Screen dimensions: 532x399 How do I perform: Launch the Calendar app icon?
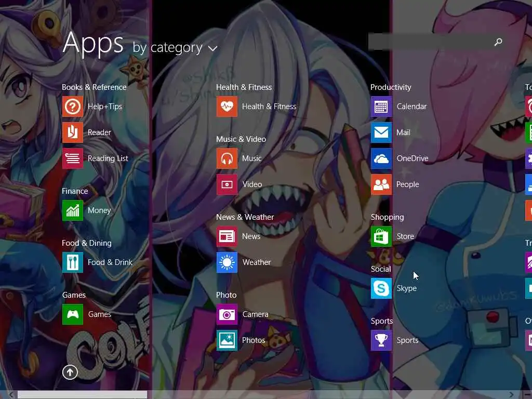[x=381, y=107]
